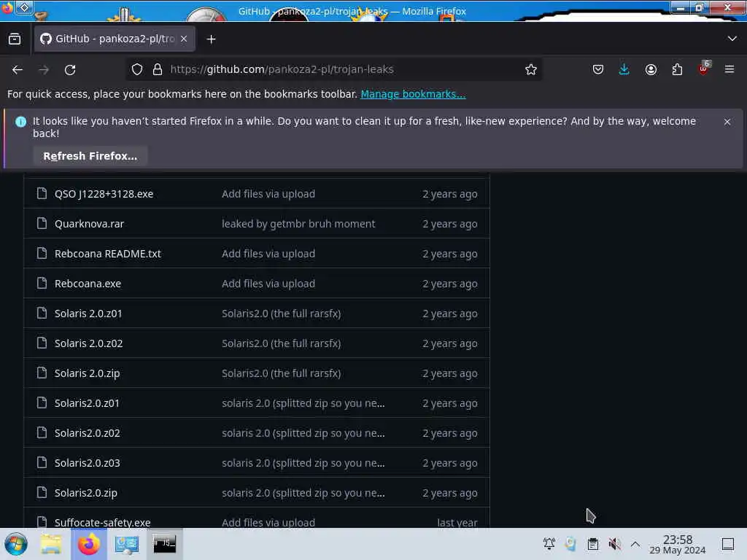Open the Save to Pocket icon

pos(598,69)
